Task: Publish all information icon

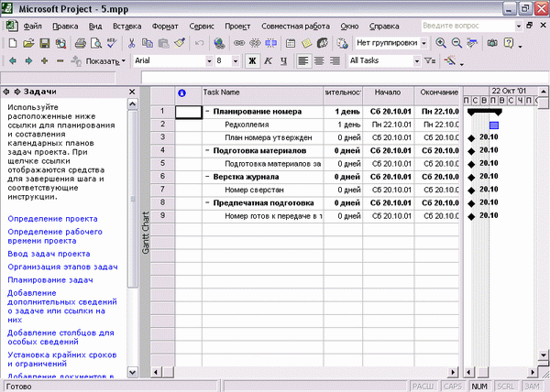Action: 342,43
